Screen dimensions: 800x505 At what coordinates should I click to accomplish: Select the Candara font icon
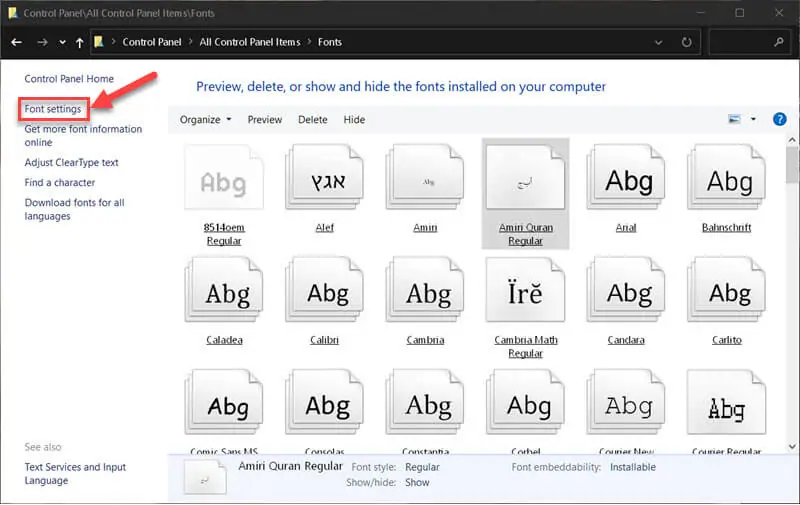626,290
